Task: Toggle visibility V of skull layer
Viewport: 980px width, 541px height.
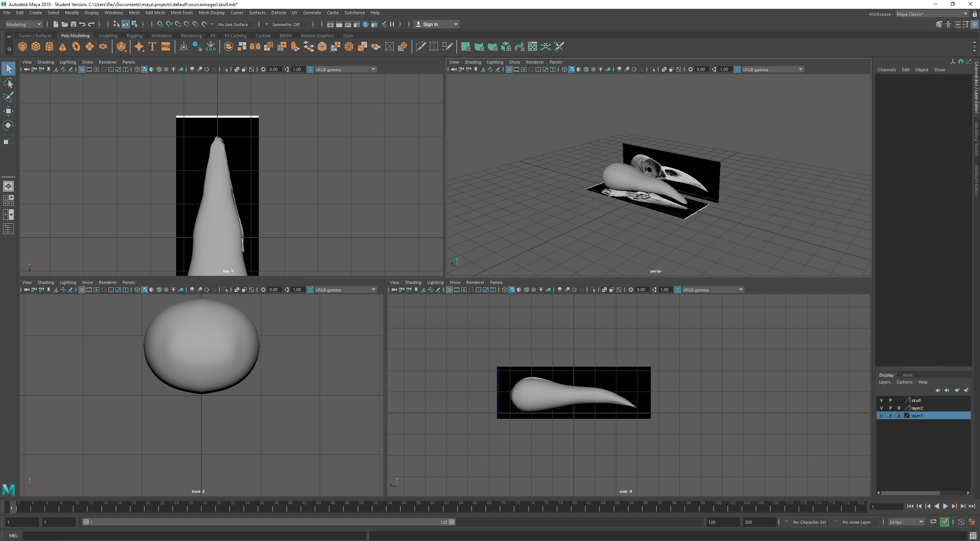Action: point(882,400)
